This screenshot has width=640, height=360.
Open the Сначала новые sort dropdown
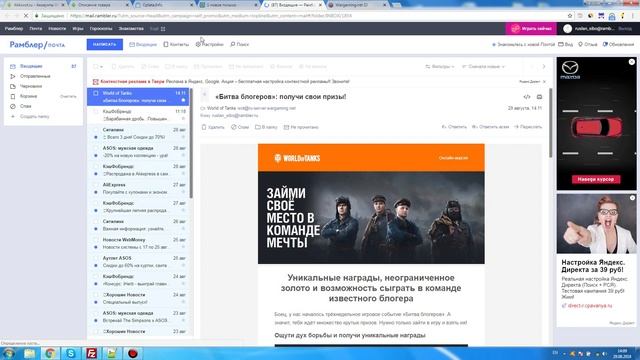pyautogui.click(x=484, y=67)
